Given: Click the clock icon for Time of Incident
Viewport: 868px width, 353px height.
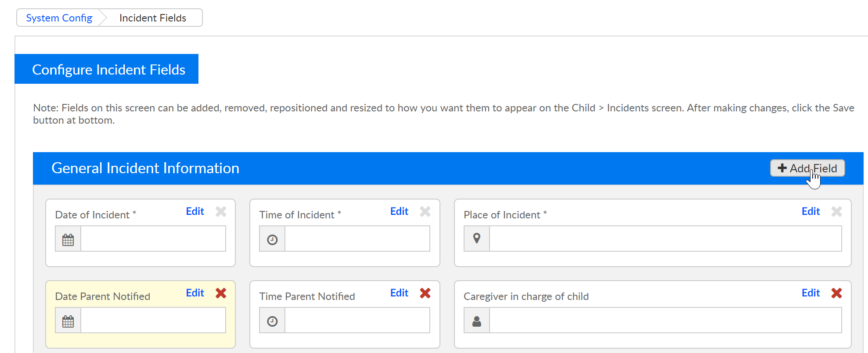Looking at the screenshot, I should pyautogui.click(x=272, y=239).
